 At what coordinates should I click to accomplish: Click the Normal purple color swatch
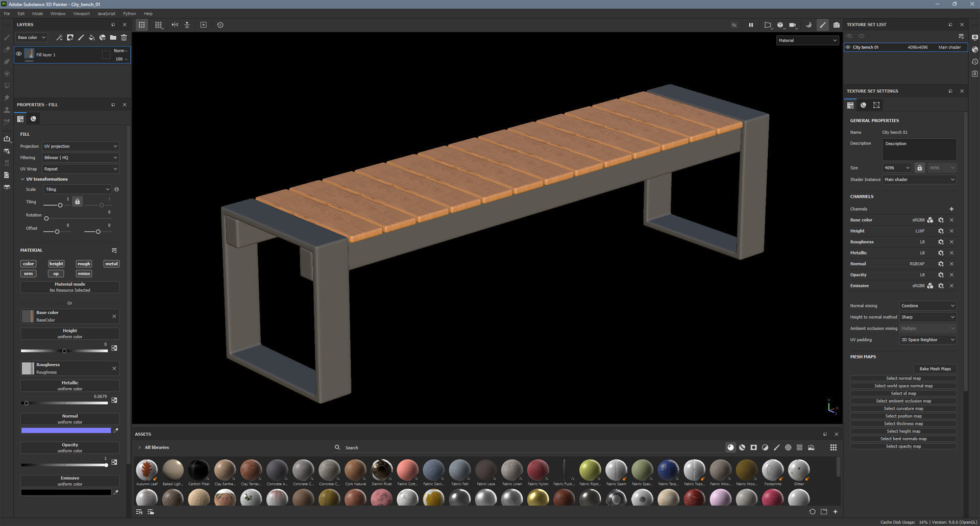[x=66, y=431]
